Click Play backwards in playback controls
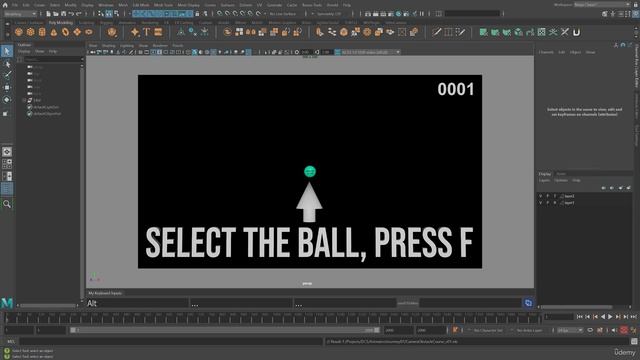 coord(603,317)
